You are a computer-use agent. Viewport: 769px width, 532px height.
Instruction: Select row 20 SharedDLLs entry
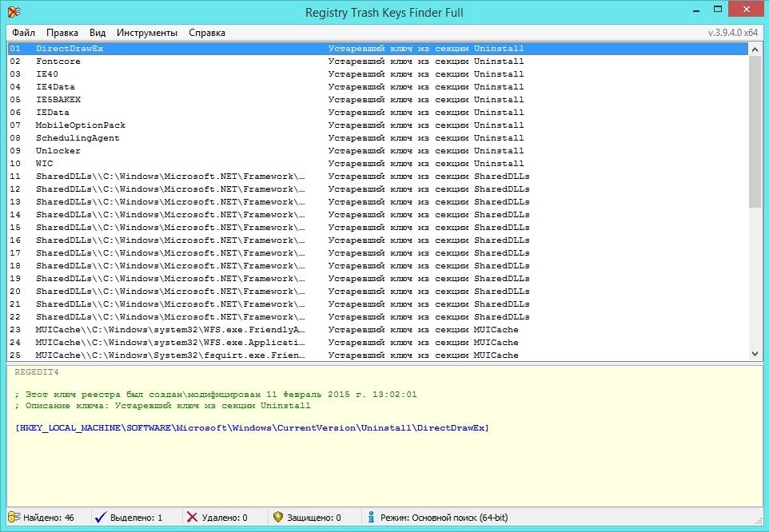pos(377,291)
